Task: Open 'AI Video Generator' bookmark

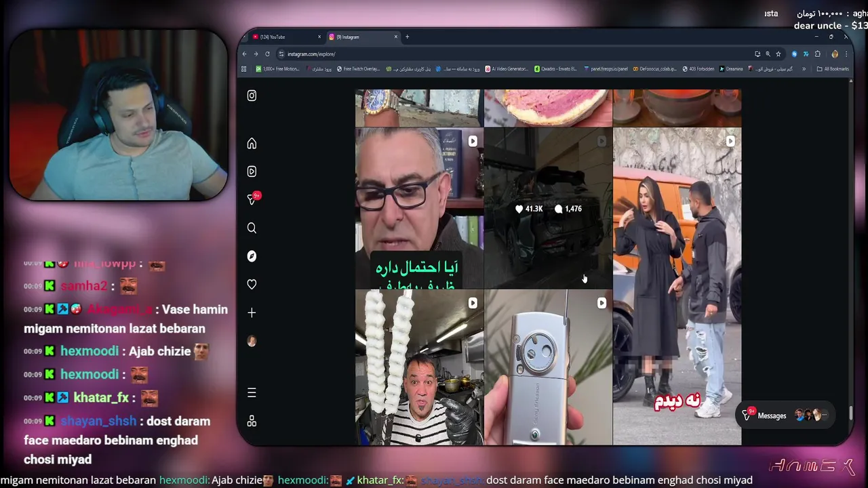Action: click(x=507, y=68)
